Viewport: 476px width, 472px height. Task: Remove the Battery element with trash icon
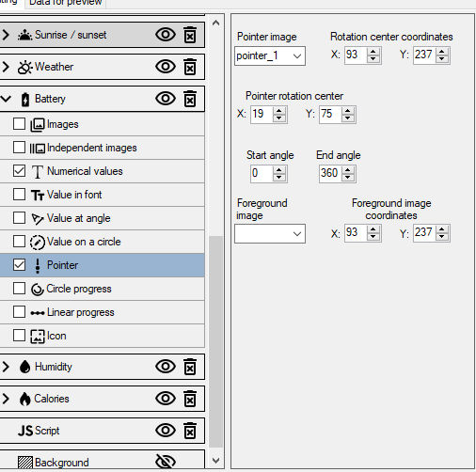coord(190,99)
